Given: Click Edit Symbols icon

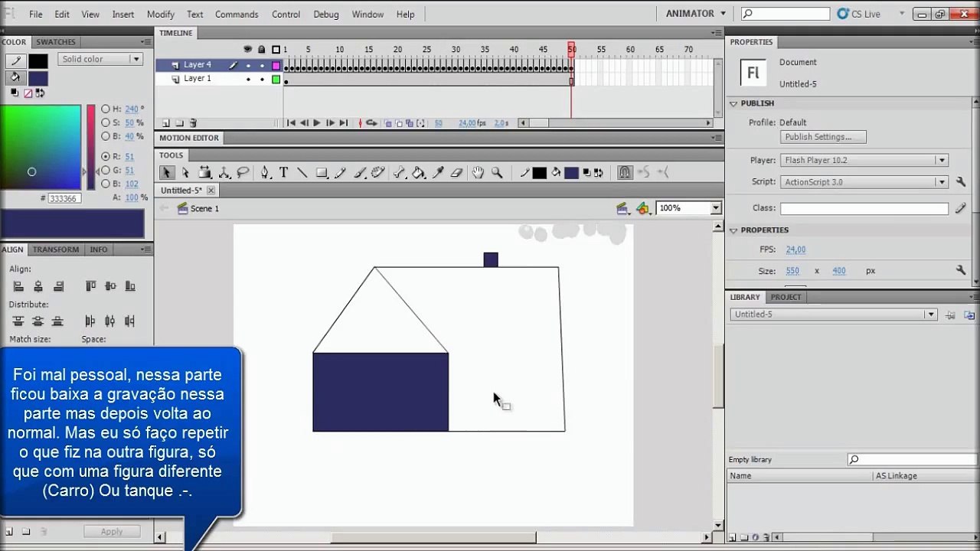Looking at the screenshot, I should [642, 208].
